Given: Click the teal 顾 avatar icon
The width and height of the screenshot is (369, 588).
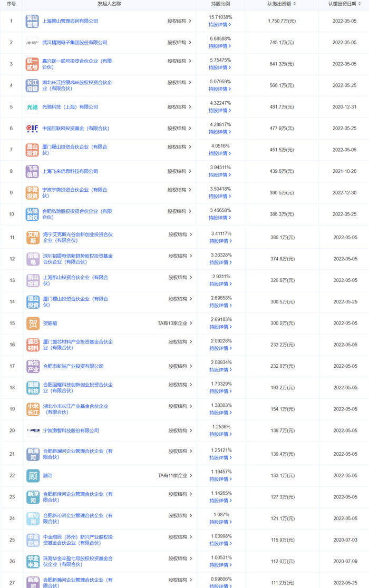Looking at the screenshot, I should (33, 476).
